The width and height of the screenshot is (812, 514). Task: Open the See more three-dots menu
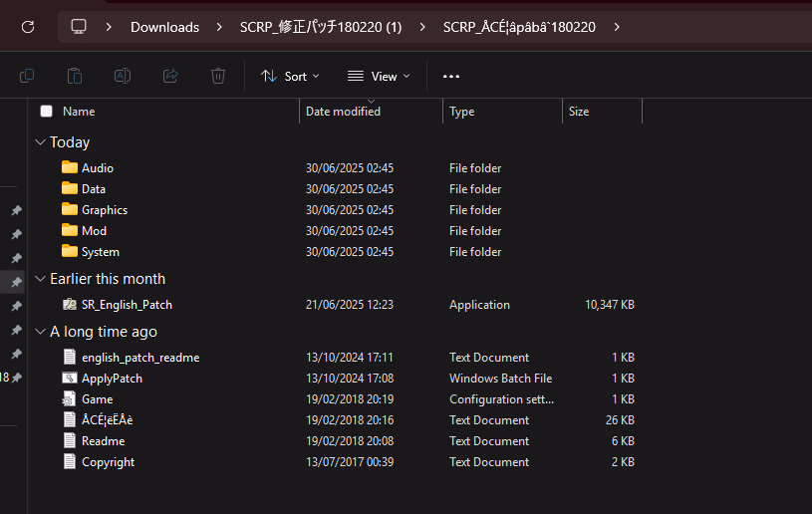click(x=451, y=76)
